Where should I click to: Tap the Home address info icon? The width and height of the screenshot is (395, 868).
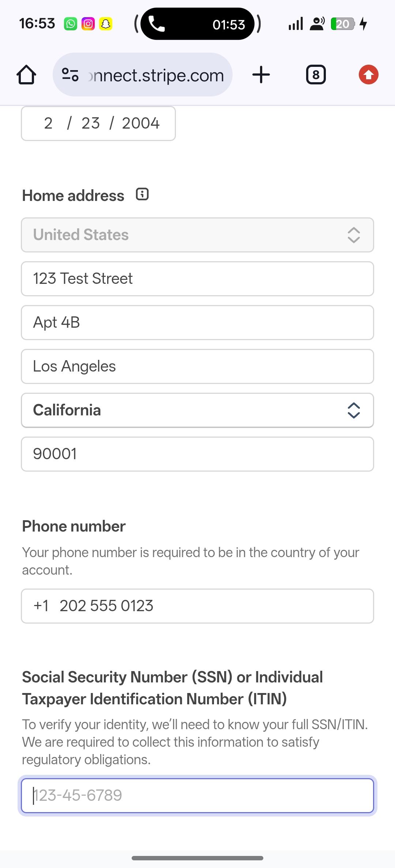tap(142, 194)
